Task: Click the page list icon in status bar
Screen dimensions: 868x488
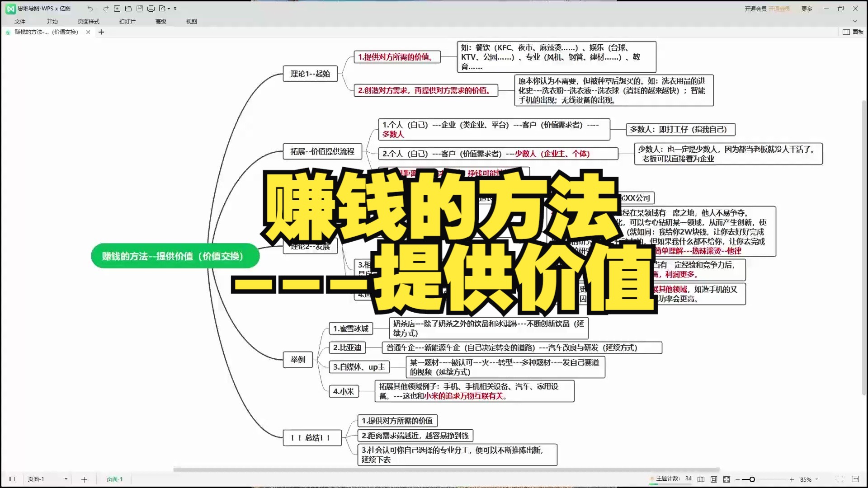Action: tap(13, 479)
